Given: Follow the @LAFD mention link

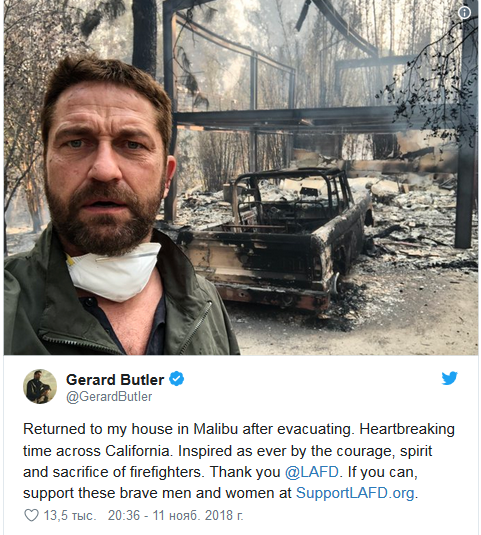Looking at the screenshot, I should tap(311, 472).
